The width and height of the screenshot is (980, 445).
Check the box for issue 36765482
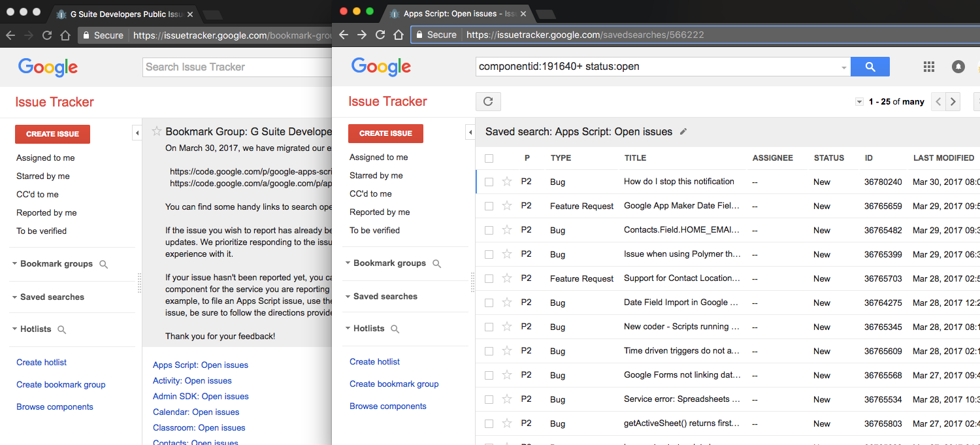point(489,230)
